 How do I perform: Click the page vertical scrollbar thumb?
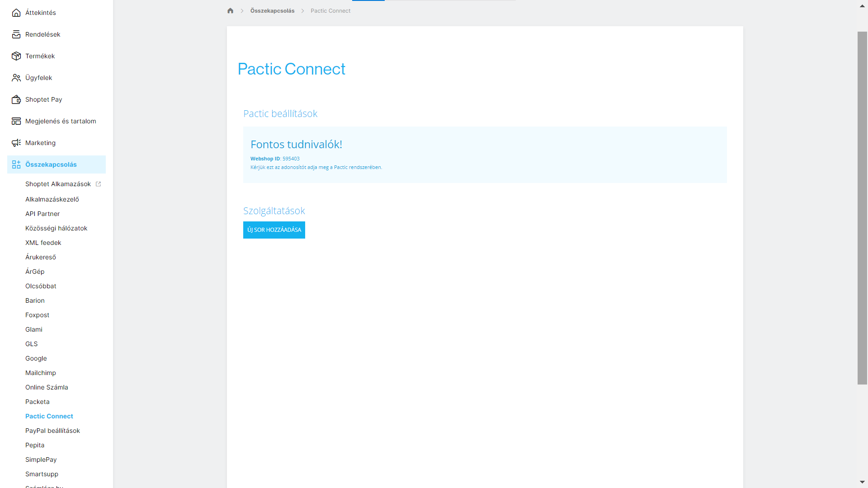(862, 208)
